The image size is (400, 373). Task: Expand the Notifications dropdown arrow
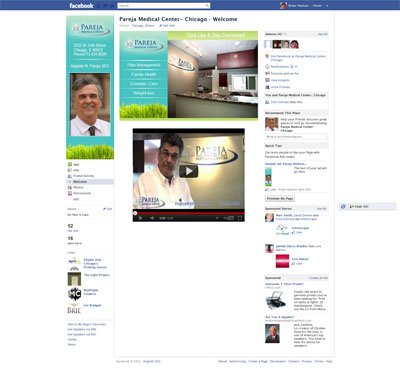click(x=296, y=67)
